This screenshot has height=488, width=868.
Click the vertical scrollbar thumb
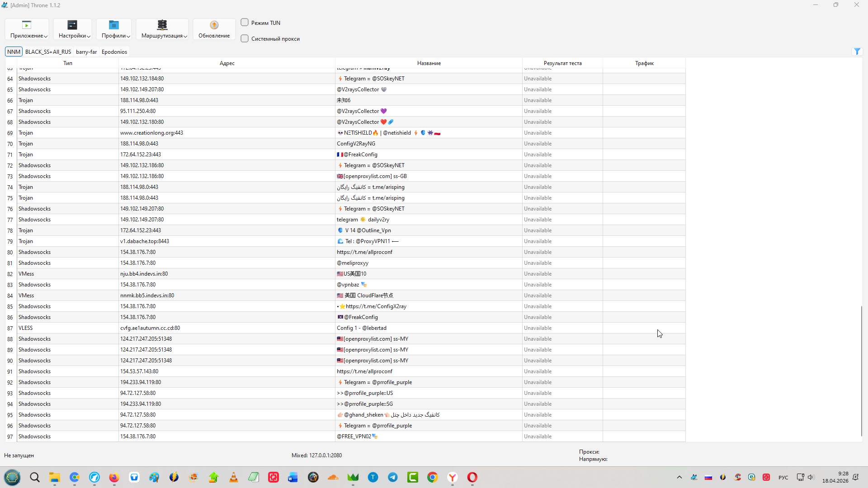[861, 371]
